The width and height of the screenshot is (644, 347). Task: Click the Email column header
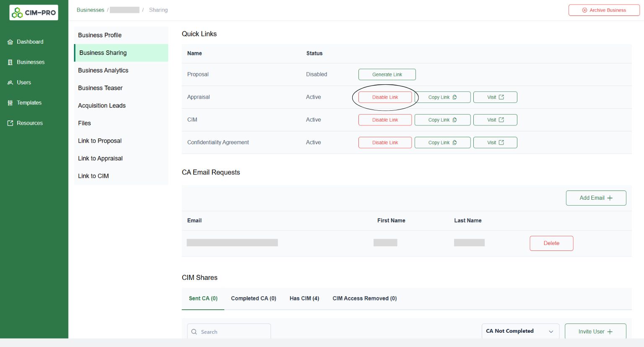(194, 220)
